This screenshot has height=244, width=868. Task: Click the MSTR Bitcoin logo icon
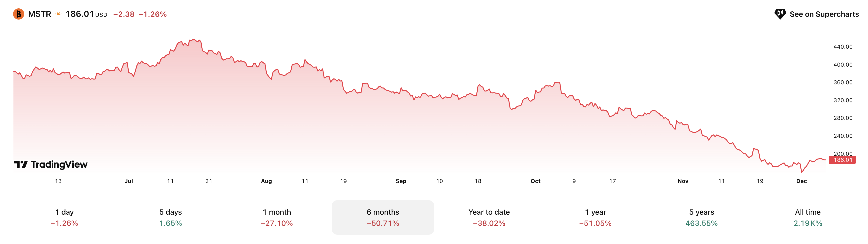(x=19, y=14)
